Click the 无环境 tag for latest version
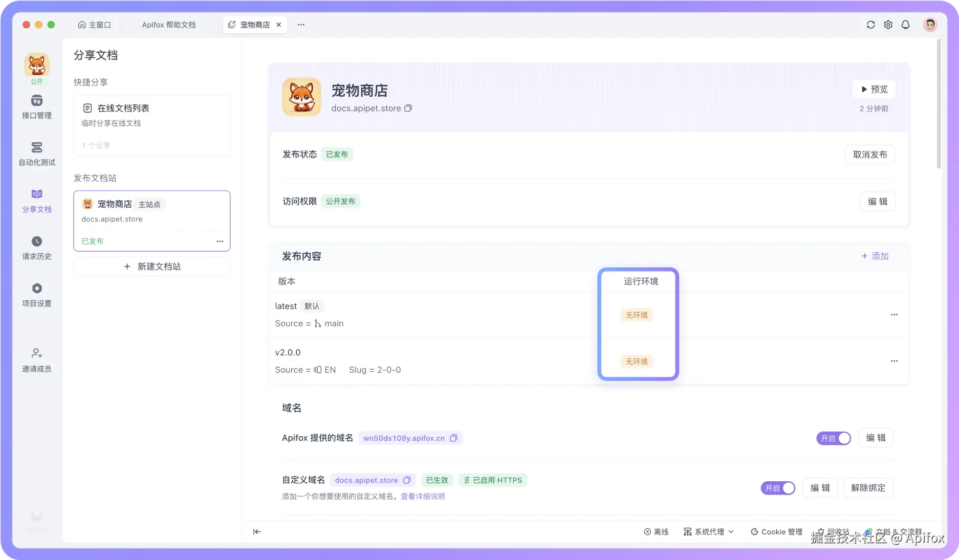 click(637, 315)
